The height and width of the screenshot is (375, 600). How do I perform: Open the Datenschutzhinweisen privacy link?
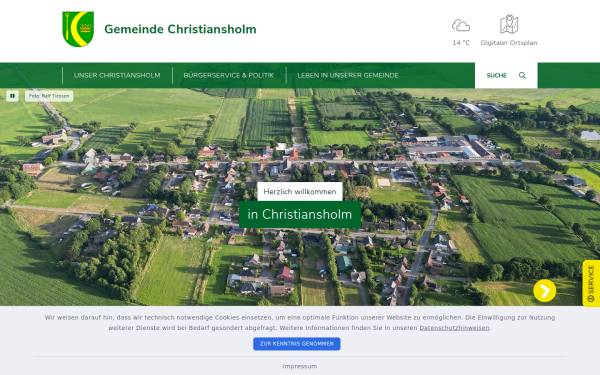tap(454, 328)
